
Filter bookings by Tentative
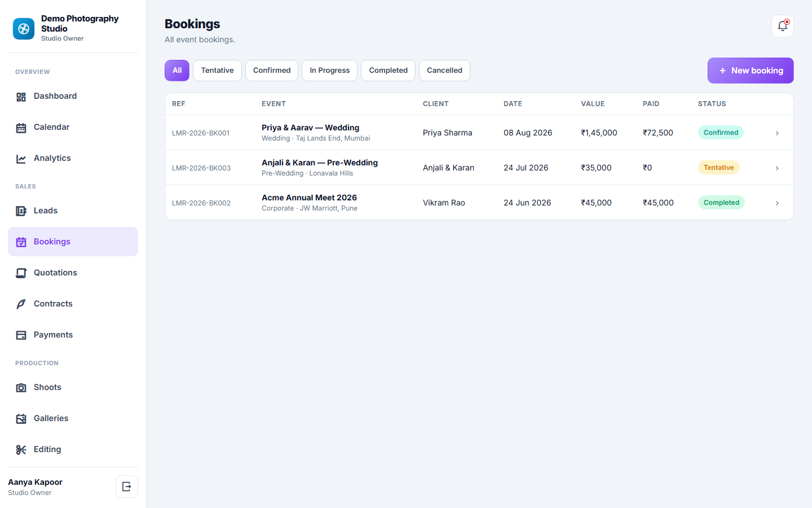click(x=217, y=71)
